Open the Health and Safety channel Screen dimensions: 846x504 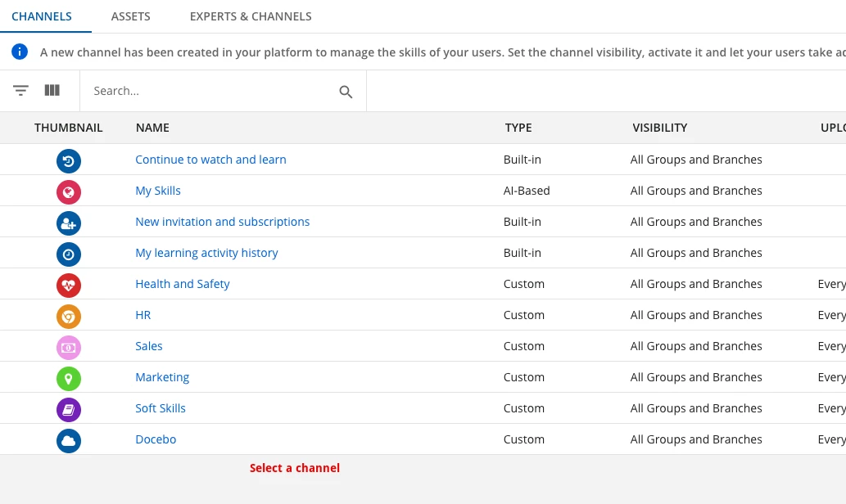click(x=183, y=284)
